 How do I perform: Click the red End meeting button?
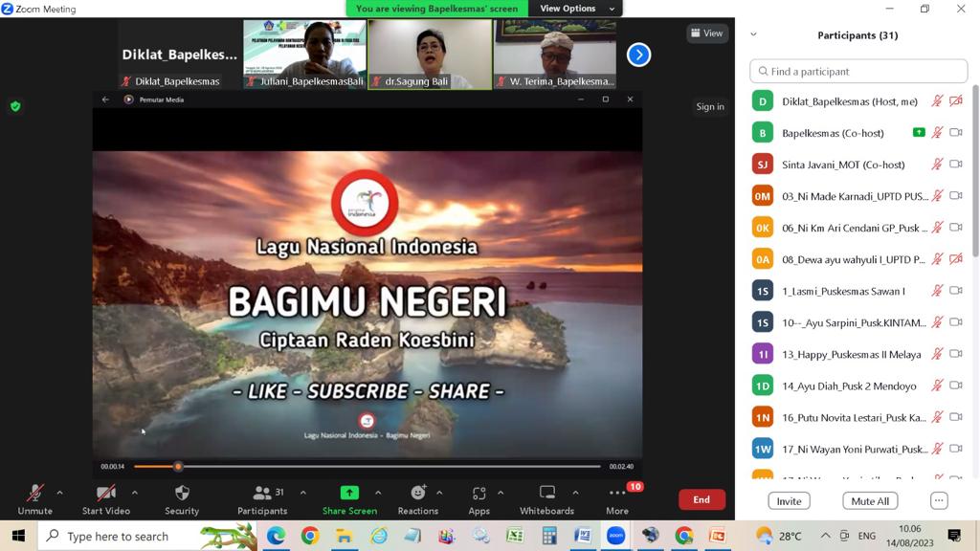coord(702,499)
